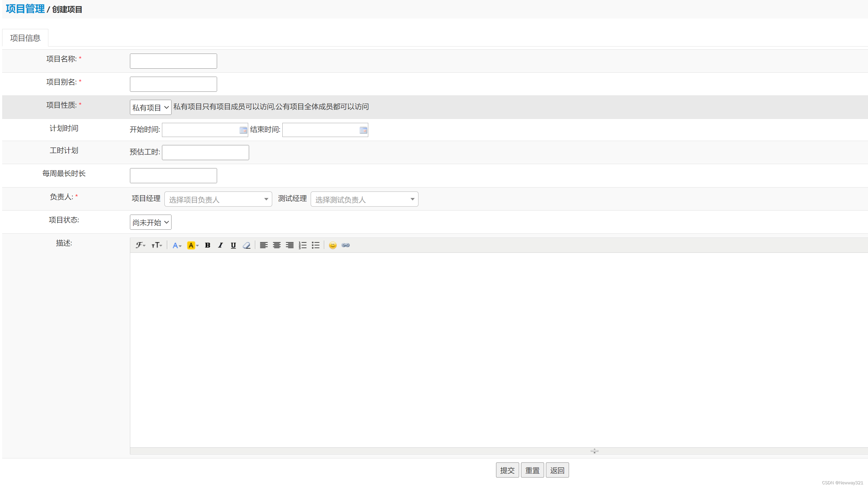Click inside the description editor text area
This screenshot has width=868, height=488.
499,350
